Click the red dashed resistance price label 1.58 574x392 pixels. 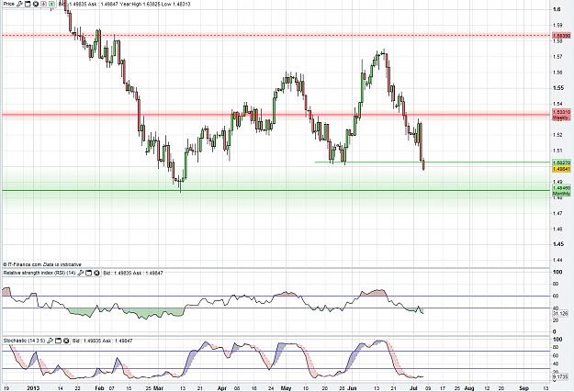561,36
